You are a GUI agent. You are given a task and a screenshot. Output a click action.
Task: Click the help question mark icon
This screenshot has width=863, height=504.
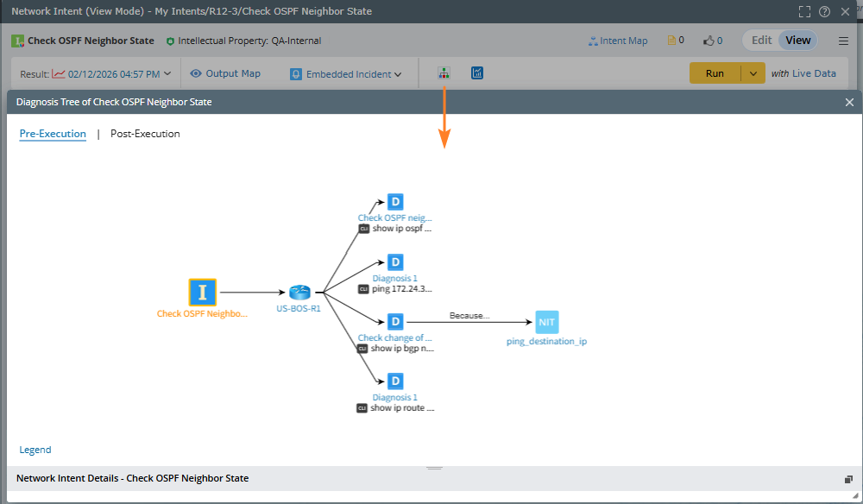[824, 11]
